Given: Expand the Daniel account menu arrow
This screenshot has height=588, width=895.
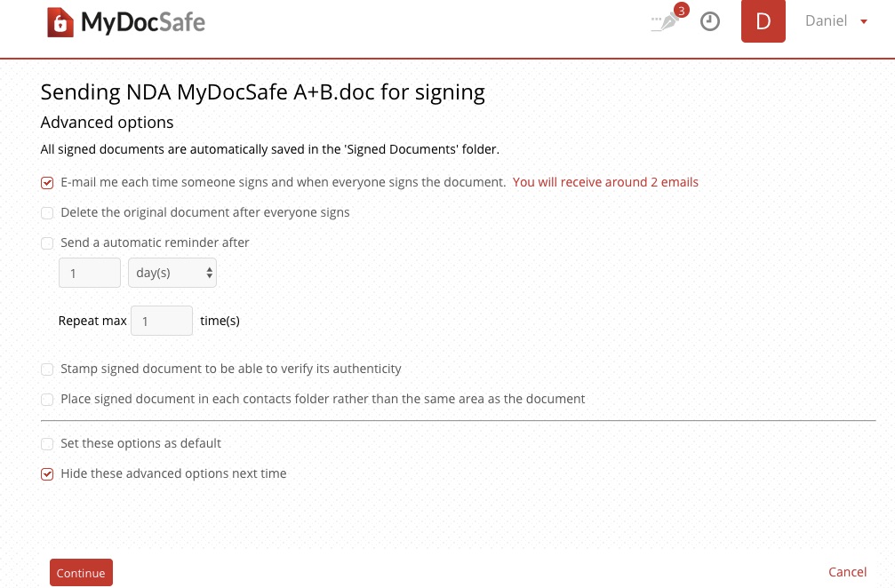Looking at the screenshot, I should 864,22.
